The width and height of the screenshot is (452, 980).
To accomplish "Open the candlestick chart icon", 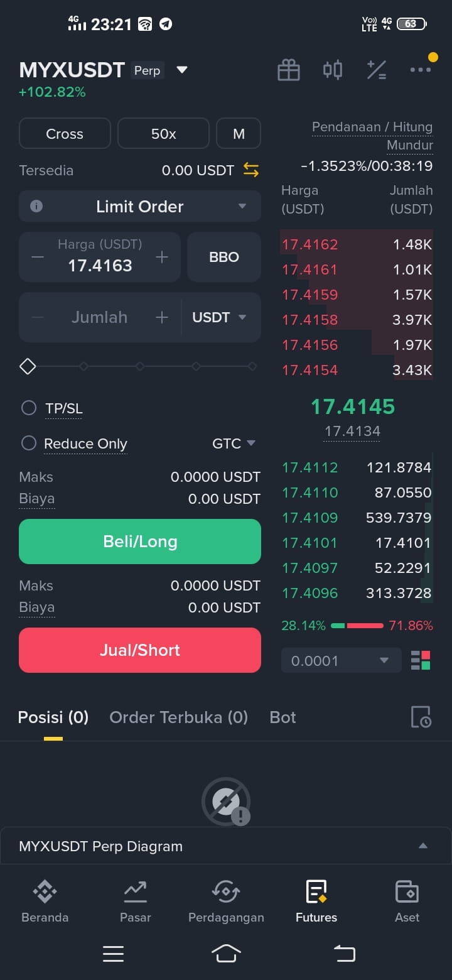I will coord(333,70).
